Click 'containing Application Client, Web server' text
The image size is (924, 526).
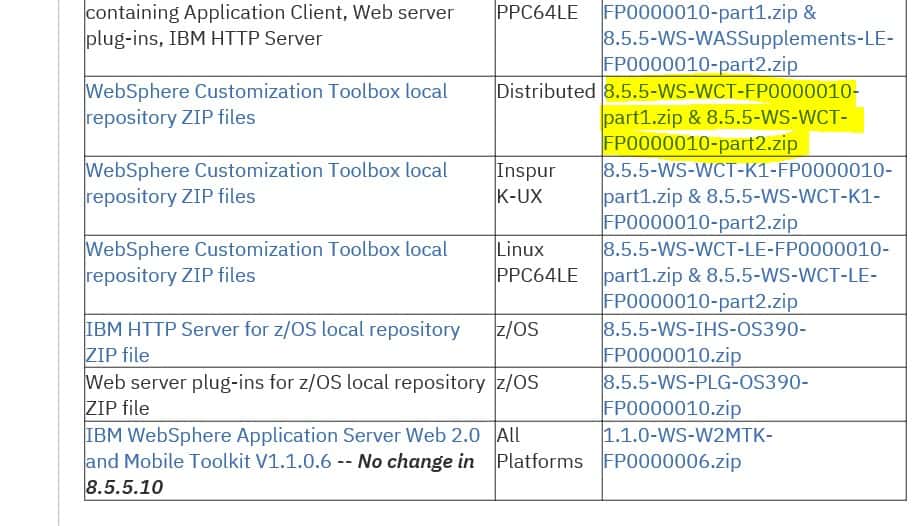[269, 12]
